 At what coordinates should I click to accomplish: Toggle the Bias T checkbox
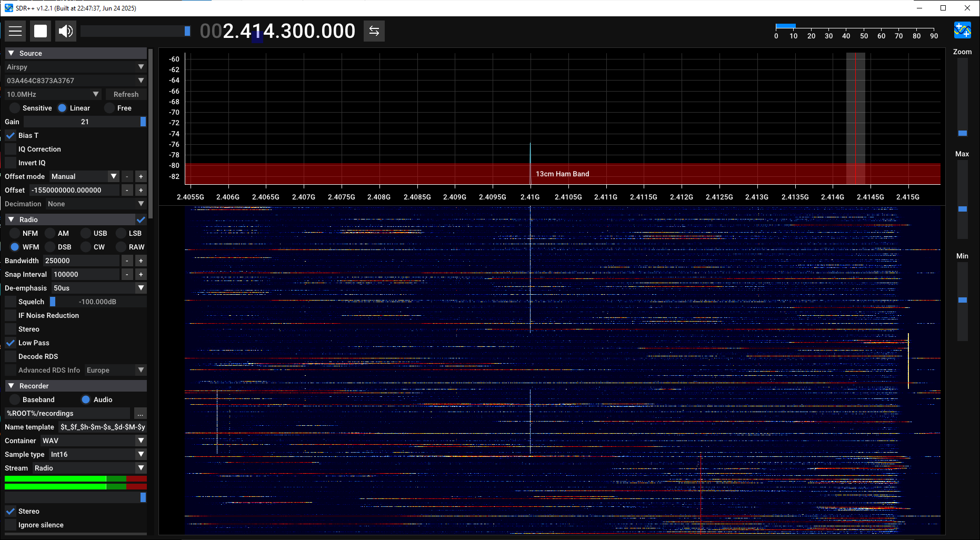click(11, 135)
